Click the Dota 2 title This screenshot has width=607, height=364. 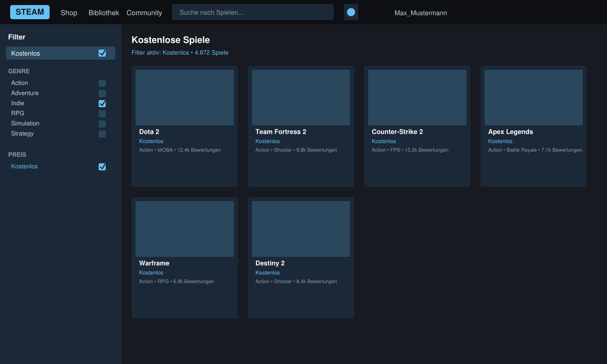click(149, 132)
